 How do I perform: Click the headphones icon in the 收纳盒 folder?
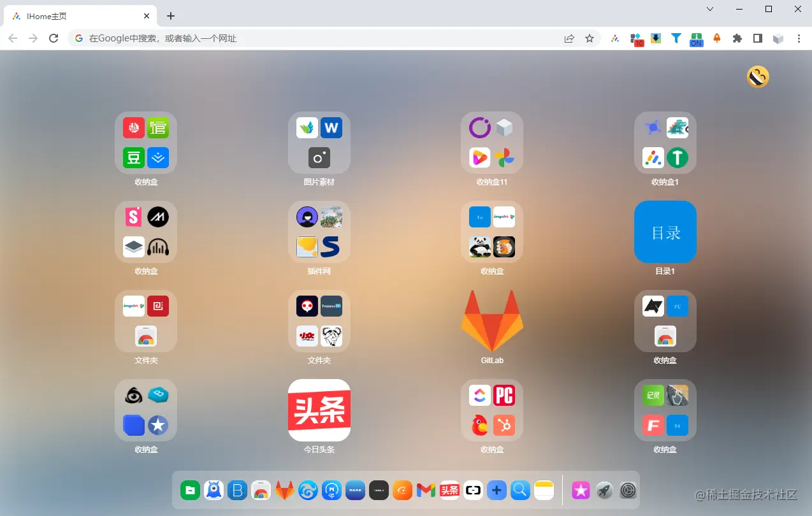158,247
